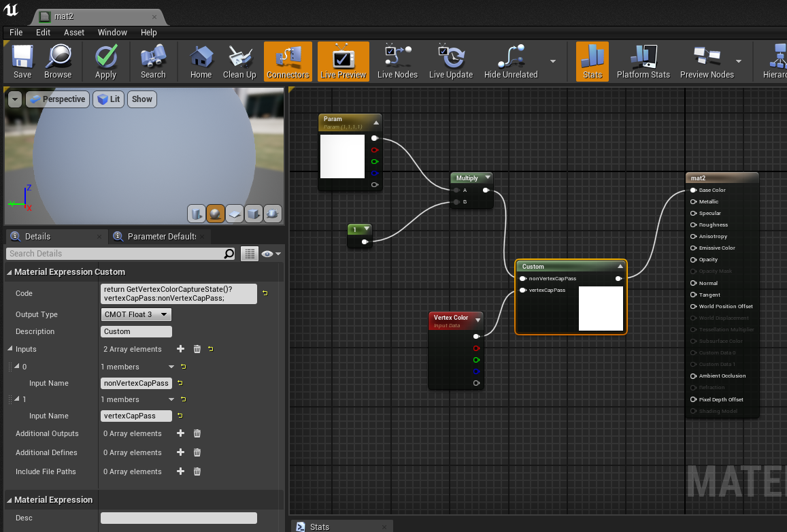The image size is (787, 532).
Task: Open the Window menu
Action: coord(112,32)
